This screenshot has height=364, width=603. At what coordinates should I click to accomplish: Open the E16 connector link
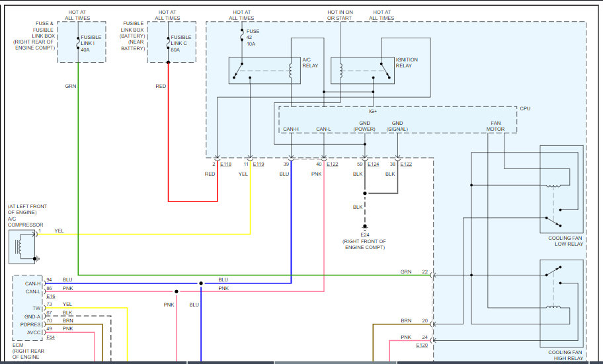click(51, 297)
